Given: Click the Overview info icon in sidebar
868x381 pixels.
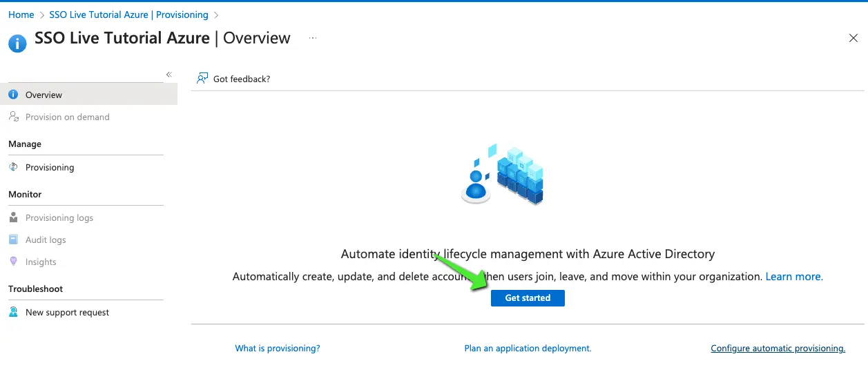Looking at the screenshot, I should tap(13, 95).
